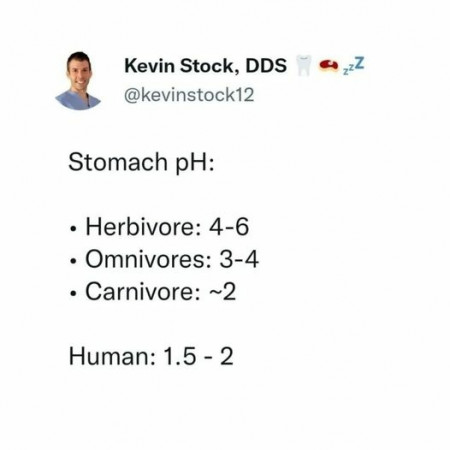Image resolution: width=450 pixels, height=450 pixels.
Task: Select the word Omnivores
Action: [x=148, y=259]
